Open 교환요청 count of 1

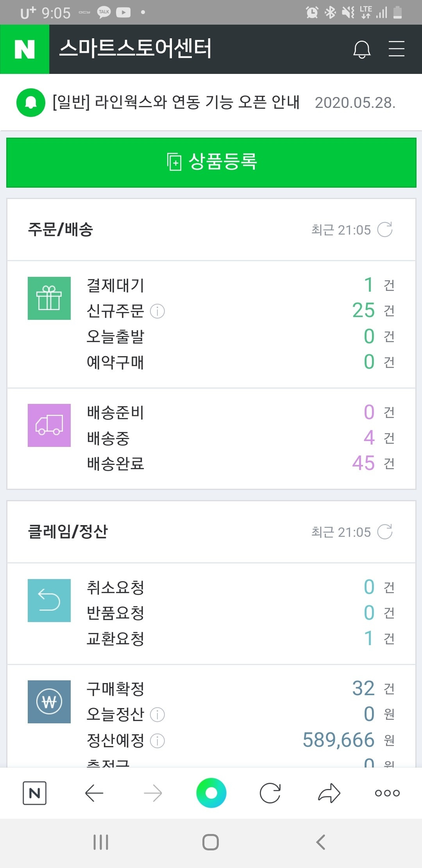(x=368, y=638)
